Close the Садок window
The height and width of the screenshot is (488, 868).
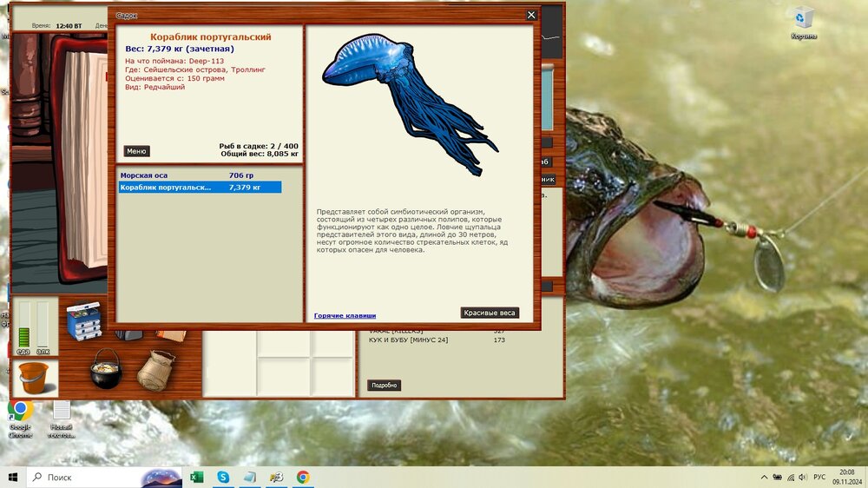click(x=531, y=15)
